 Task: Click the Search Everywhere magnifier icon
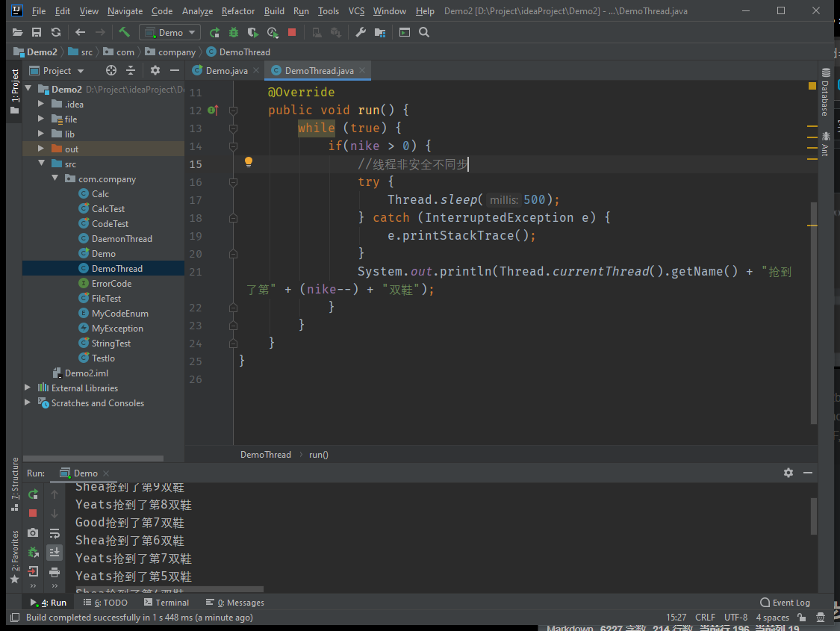(424, 33)
